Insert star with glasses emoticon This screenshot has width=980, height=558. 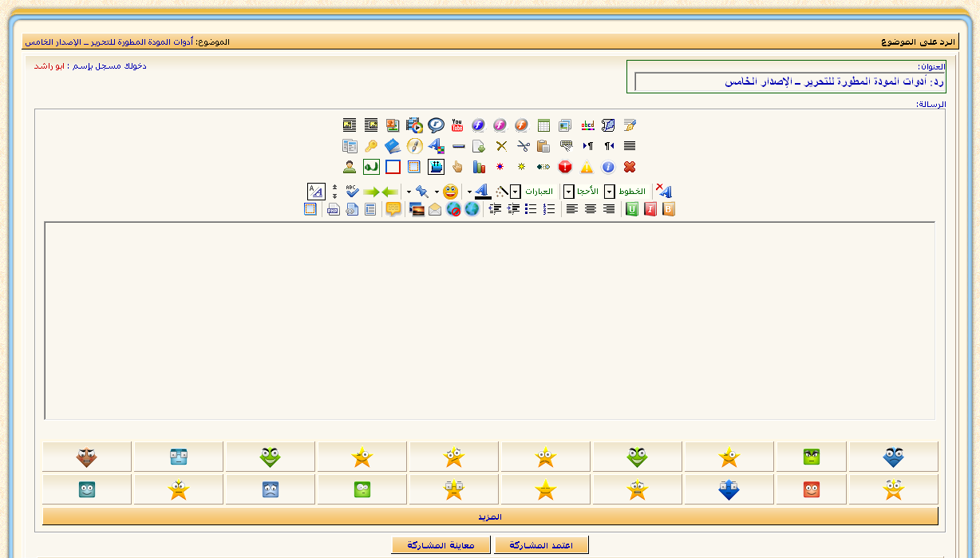454,489
